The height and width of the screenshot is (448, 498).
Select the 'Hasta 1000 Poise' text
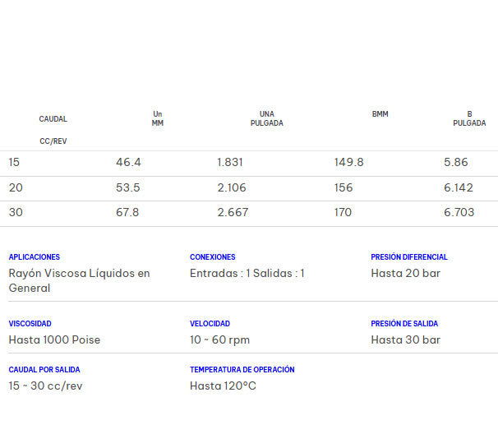(54, 340)
